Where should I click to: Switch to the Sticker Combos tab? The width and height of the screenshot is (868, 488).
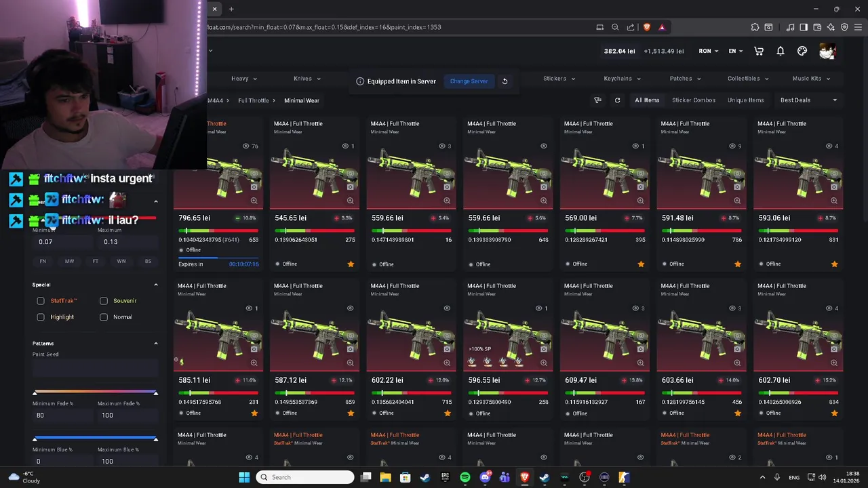click(694, 100)
